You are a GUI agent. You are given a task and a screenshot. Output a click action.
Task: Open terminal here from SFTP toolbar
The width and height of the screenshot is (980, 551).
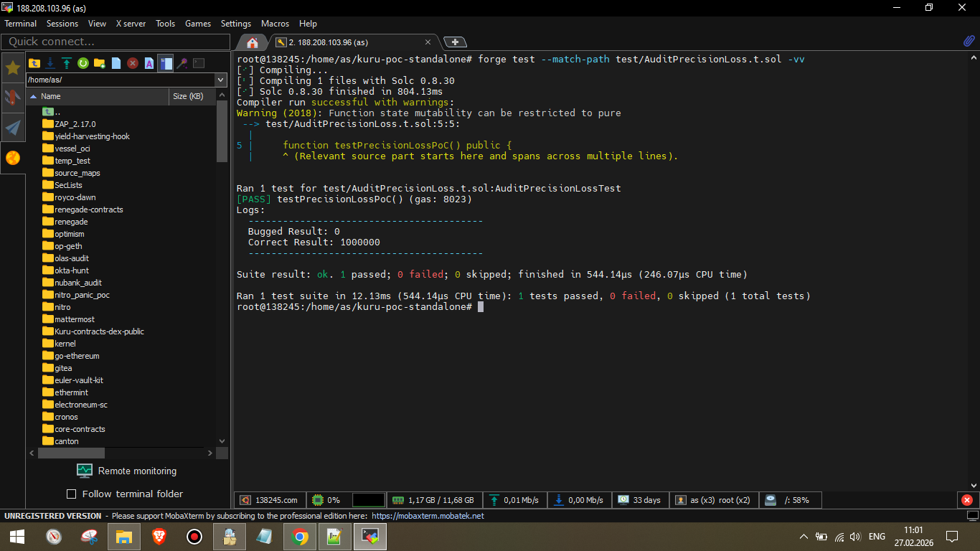coord(199,63)
